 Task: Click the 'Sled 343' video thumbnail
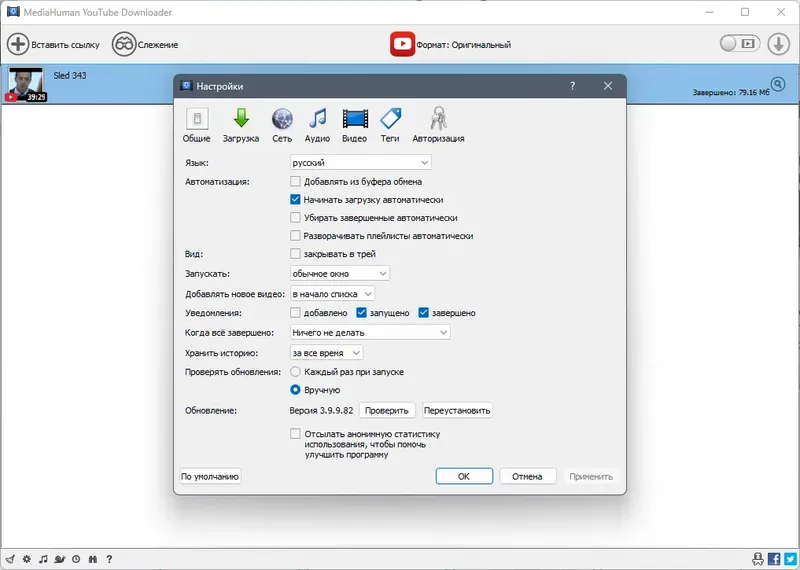26,84
